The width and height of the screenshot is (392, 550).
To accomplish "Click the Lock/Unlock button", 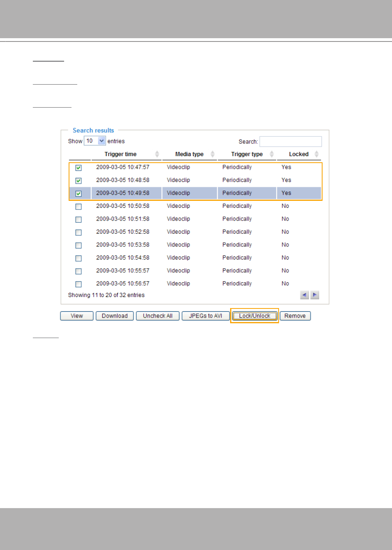I will point(255,316).
